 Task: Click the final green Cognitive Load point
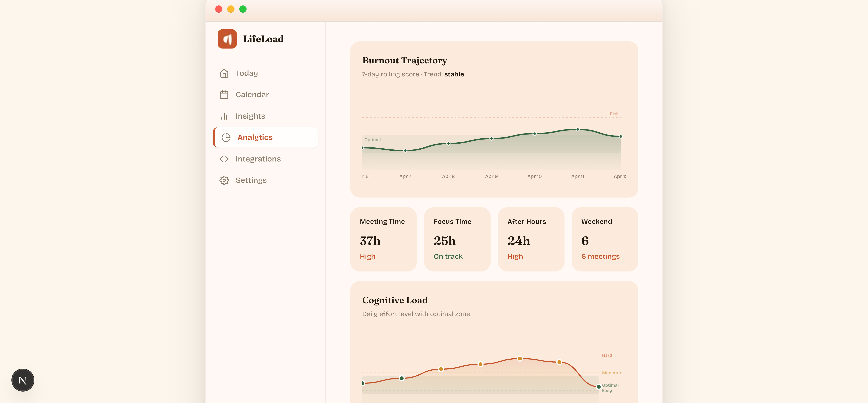598,387
